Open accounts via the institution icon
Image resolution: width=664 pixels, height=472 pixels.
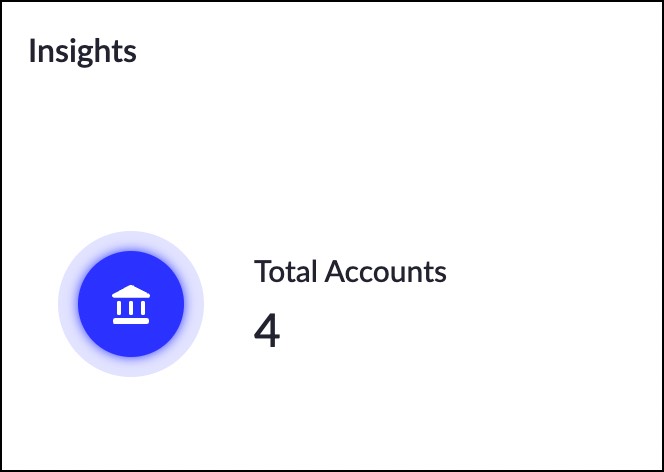coord(131,304)
